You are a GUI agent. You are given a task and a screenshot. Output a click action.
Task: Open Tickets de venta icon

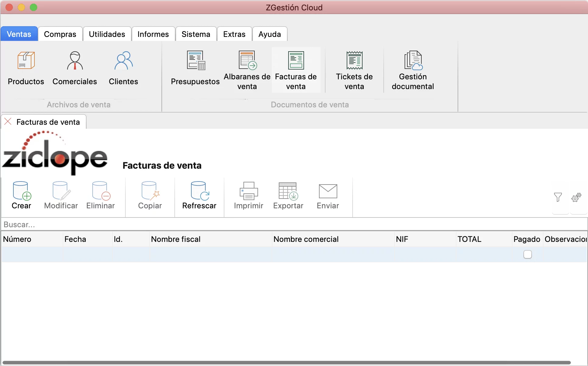pyautogui.click(x=354, y=60)
